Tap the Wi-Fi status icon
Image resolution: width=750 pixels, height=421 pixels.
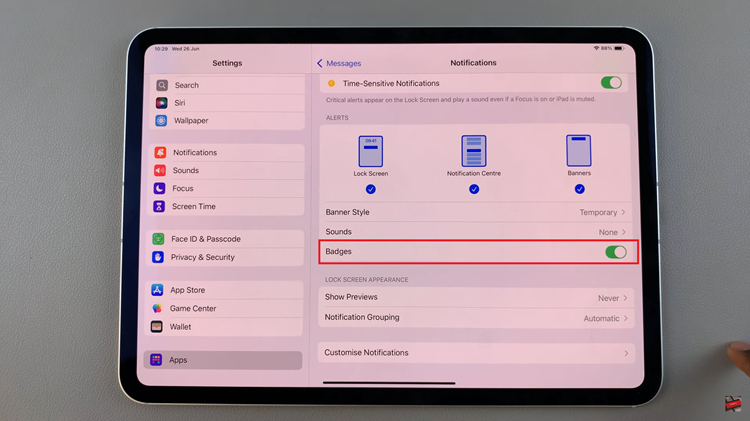pyautogui.click(x=596, y=48)
